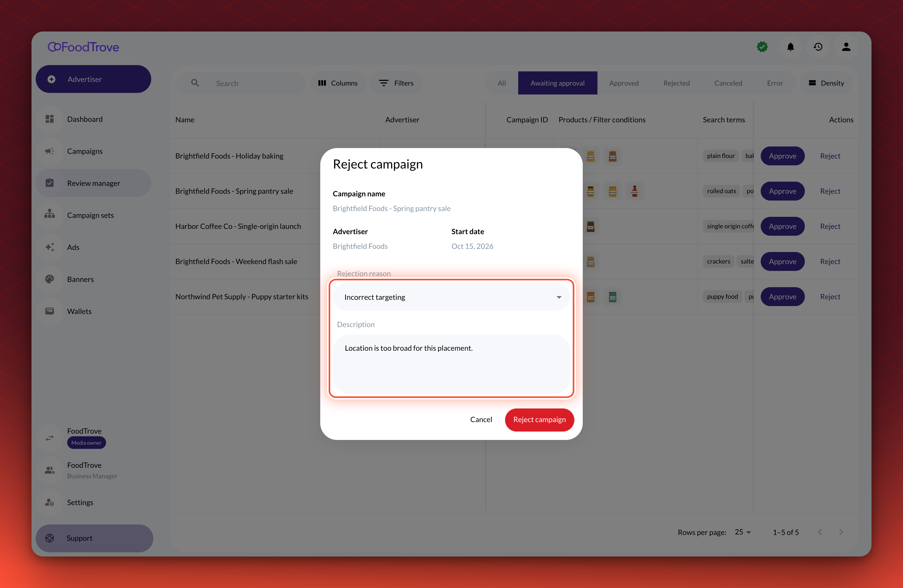This screenshot has height=588, width=903.
Task: Click the Advertiser create button
Action: tap(93, 79)
